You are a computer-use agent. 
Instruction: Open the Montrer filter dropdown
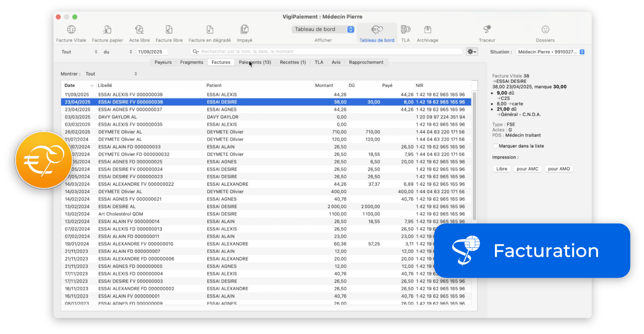pyautogui.click(x=111, y=74)
